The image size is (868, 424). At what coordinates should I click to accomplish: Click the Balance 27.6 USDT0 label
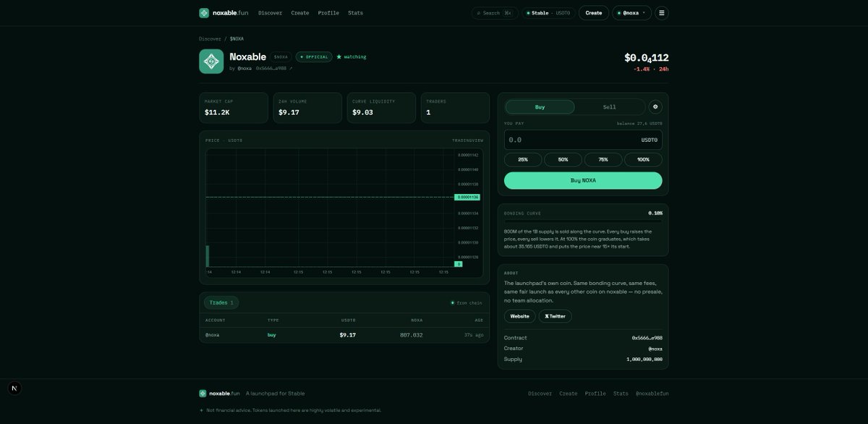point(639,124)
